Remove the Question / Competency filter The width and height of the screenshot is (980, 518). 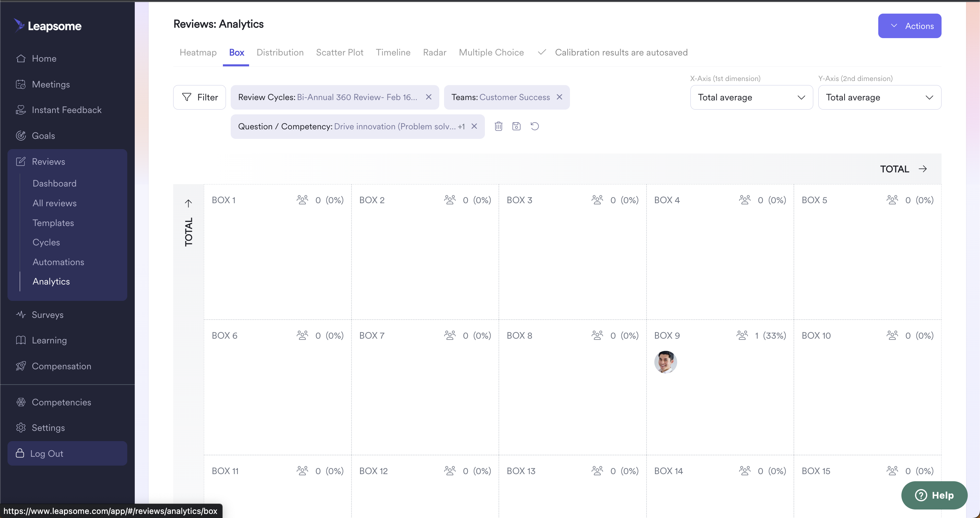[474, 126]
